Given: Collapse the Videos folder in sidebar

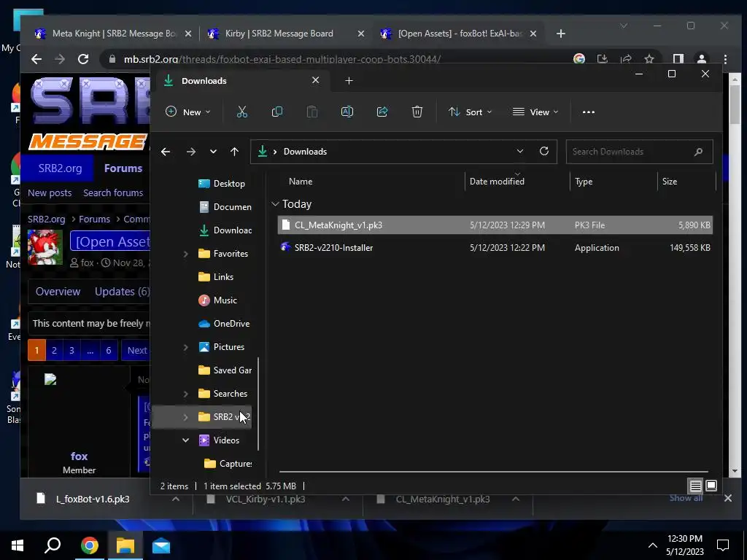Looking at the screenshot, I should click(x=186, y=440).
